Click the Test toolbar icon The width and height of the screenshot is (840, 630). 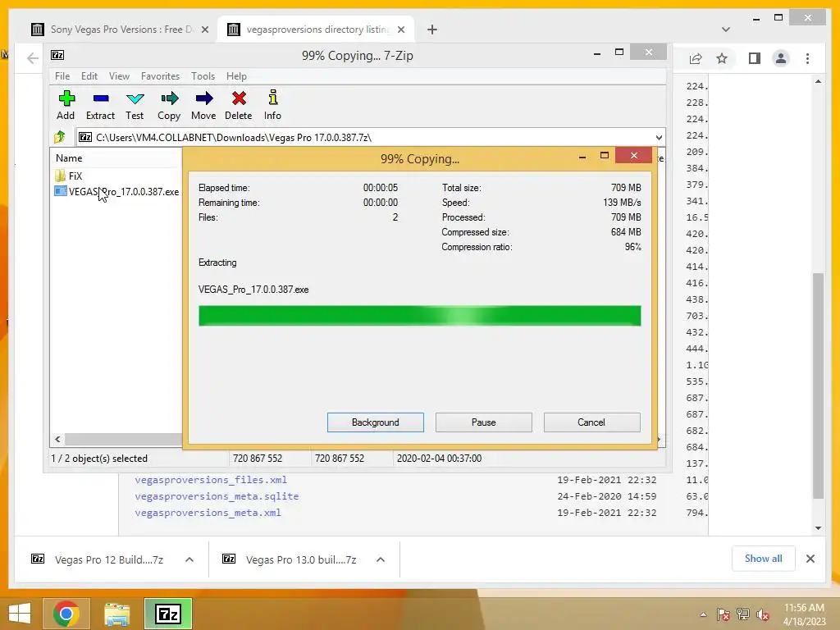click(x=135, y=105)
